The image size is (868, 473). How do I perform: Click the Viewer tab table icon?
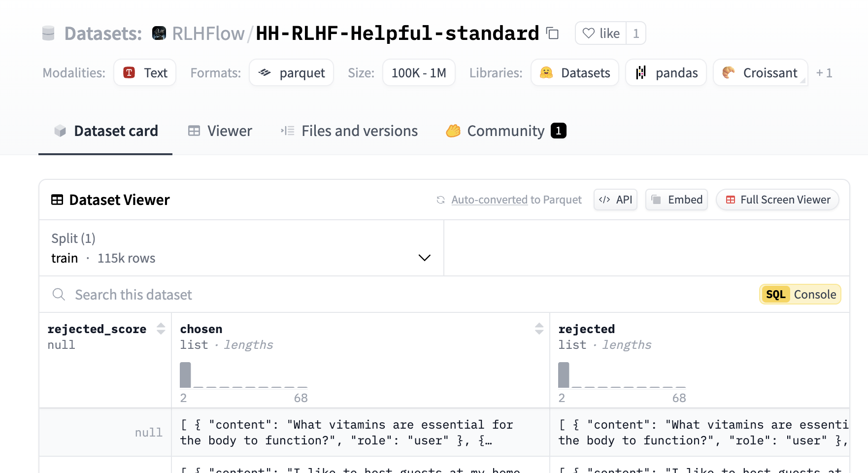tap(194, 131)
